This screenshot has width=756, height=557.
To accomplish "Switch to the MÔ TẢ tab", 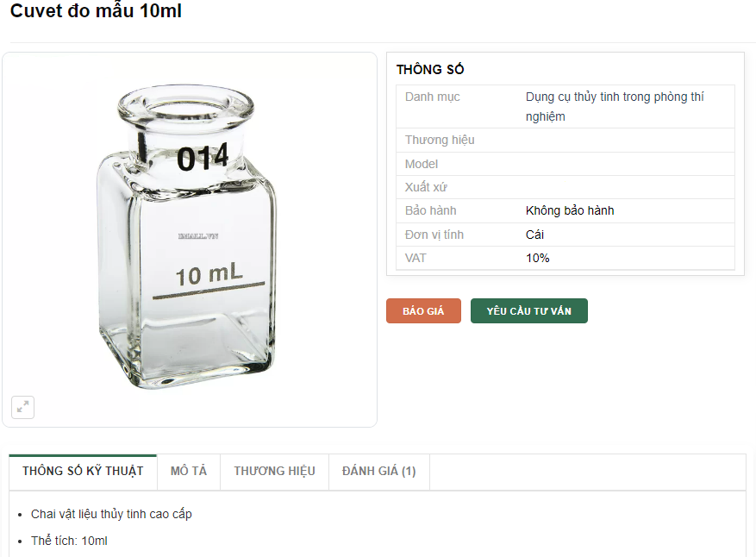I will [x=189, y=471].
